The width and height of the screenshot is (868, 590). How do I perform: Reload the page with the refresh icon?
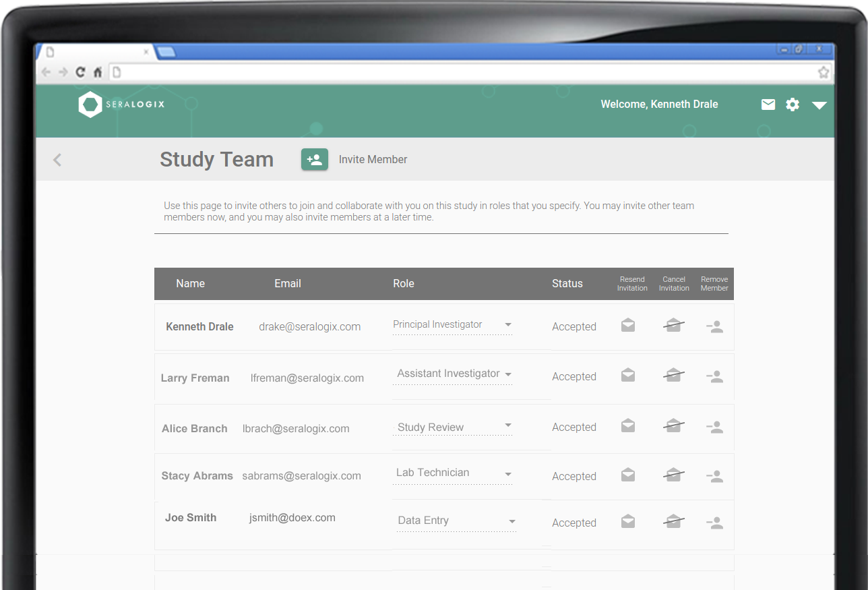coord(80,71)
